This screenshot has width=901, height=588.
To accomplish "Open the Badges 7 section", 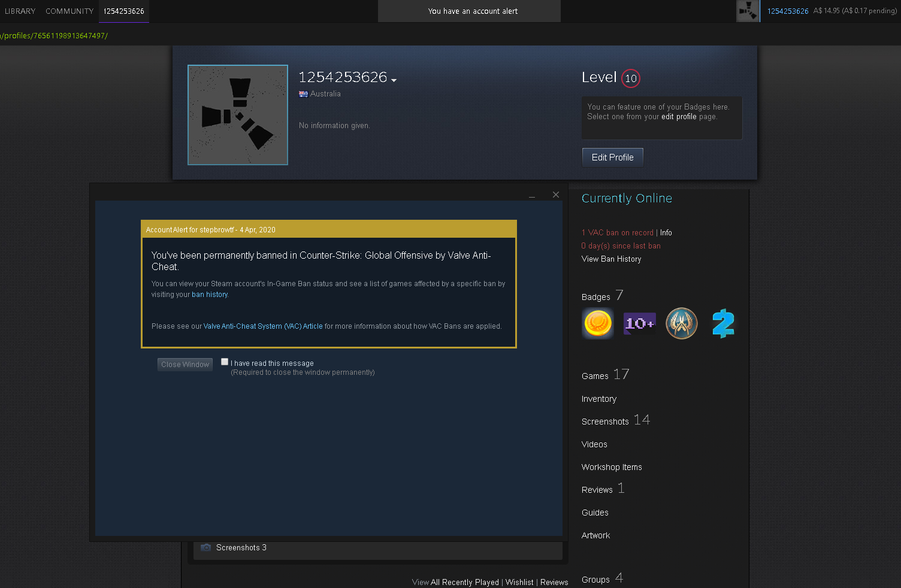I will click(x=603, y=296).
